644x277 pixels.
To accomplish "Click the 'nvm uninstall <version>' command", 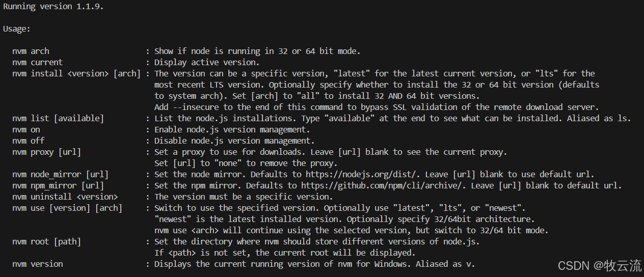I will [65, 197].
